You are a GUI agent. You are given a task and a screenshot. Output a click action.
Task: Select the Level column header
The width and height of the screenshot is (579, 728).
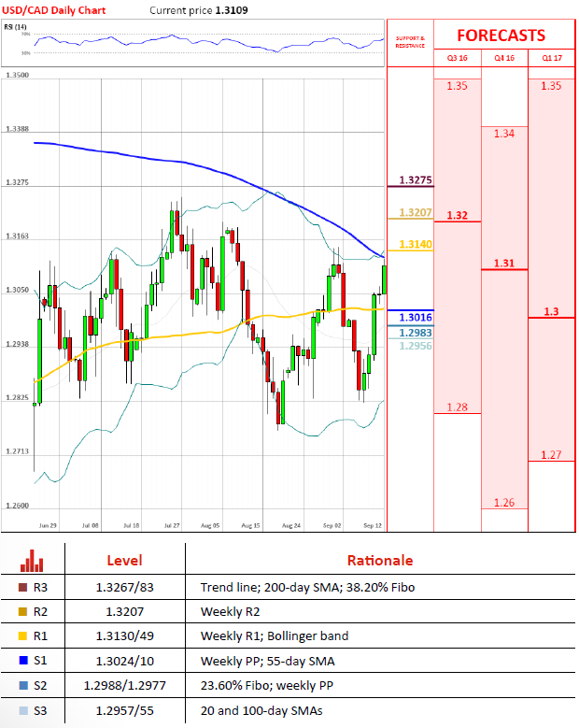(x=123, y=560)
